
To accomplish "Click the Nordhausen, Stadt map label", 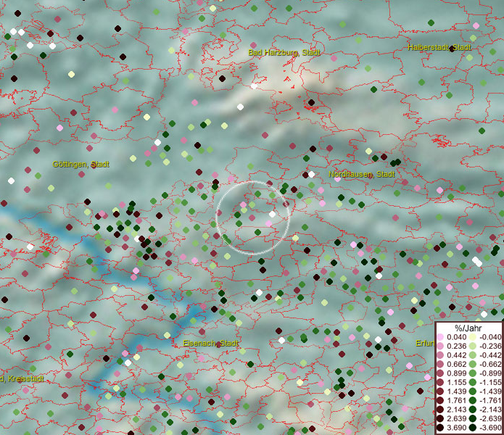I will click(x=362, y=174).
